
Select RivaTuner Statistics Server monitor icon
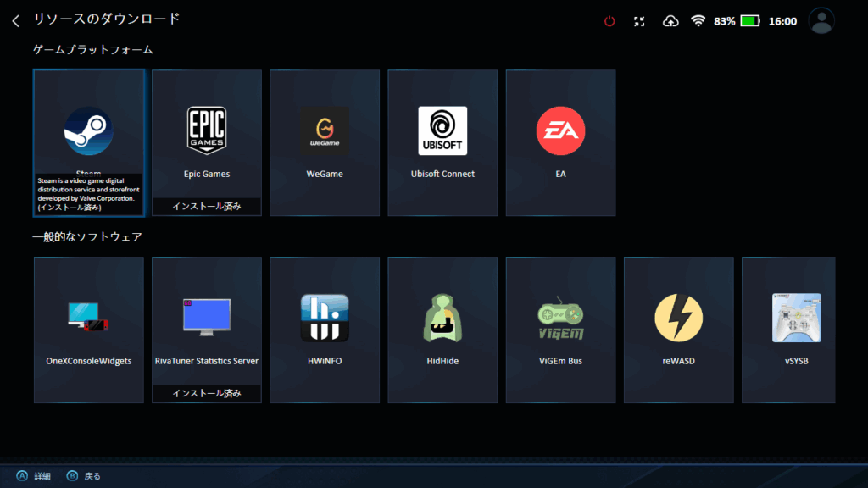[x=207, y=317]
